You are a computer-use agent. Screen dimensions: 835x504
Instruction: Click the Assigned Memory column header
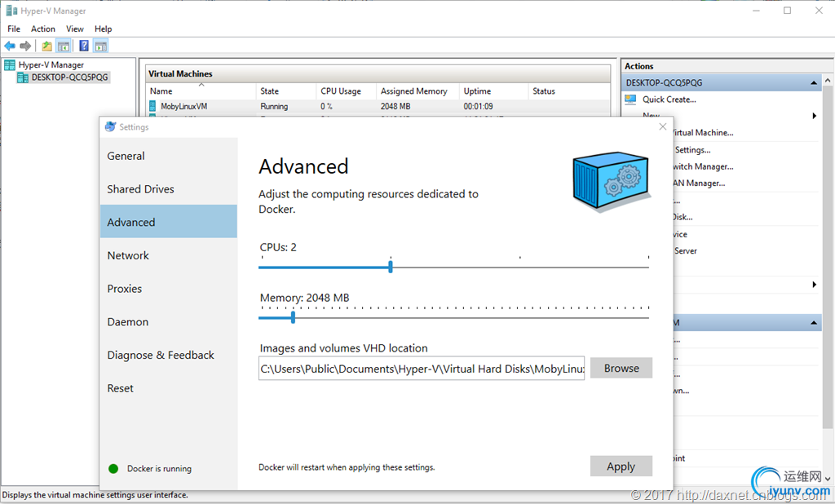click(418, 91)
